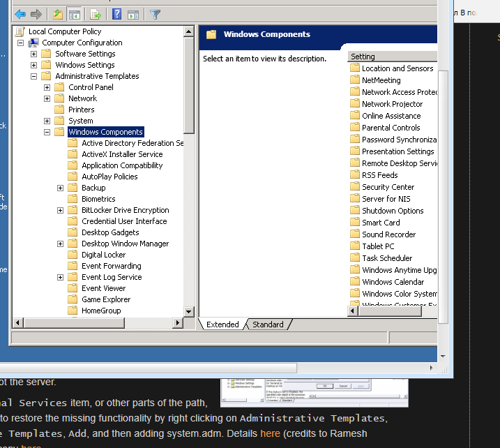This screenshot has height=448, width=500.
Task: Open Help via the question mark icon
Action: click(116, 14)
